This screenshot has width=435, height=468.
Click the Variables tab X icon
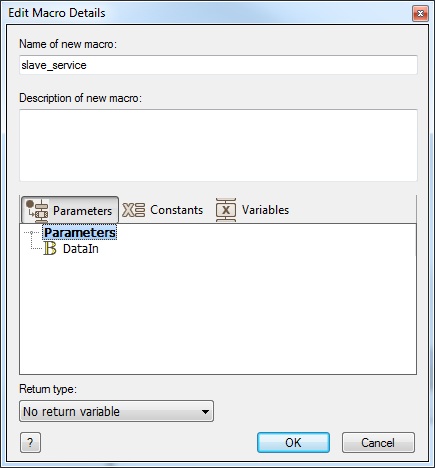pyautogui.click(x=226, y=210)
